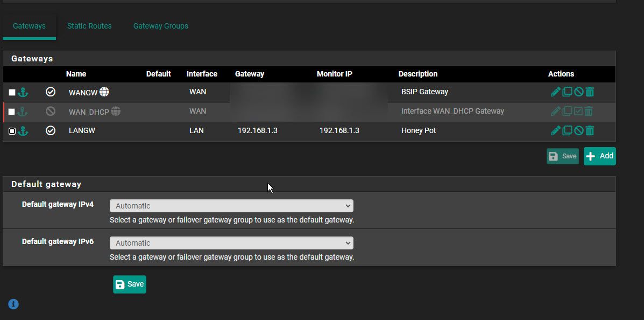Click the status checkmark icon for WANGW
644x320 pixels.
tap(51, 92)
